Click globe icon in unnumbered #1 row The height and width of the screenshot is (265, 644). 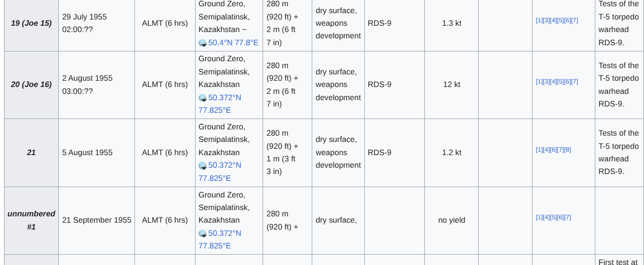pyautogui.click(x=202, y=234)
